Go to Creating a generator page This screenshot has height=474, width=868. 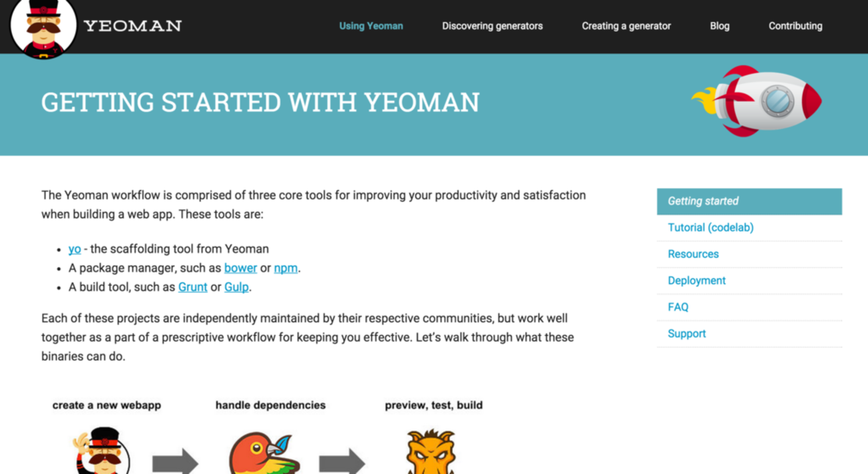pos(626,26)
